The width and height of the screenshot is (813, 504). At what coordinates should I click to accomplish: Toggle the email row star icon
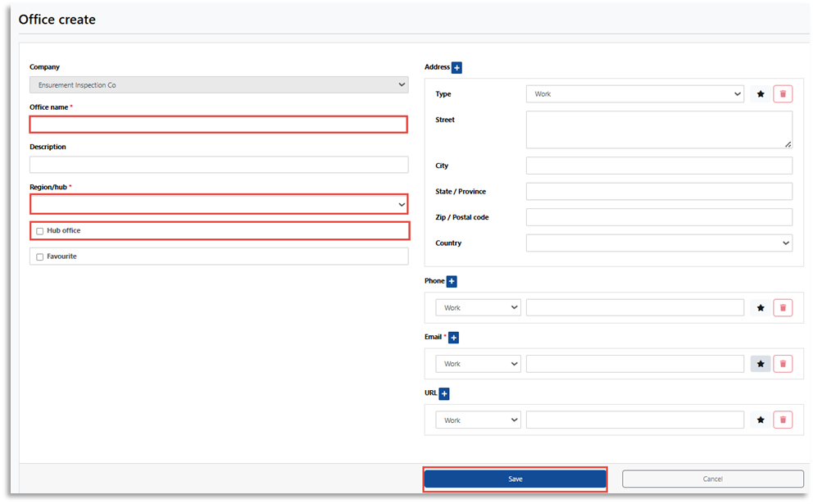point(761,364)
